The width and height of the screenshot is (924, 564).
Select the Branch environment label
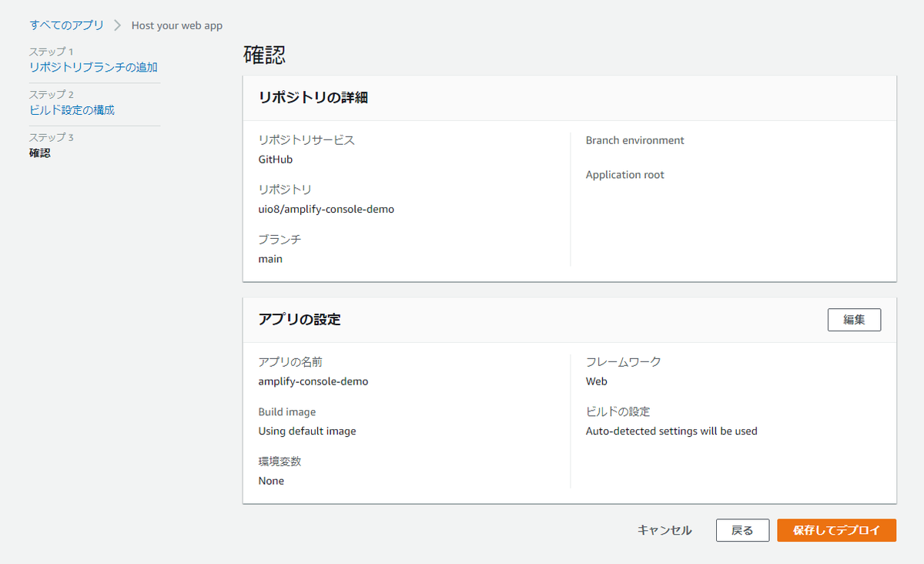click(x=635, y=140)
